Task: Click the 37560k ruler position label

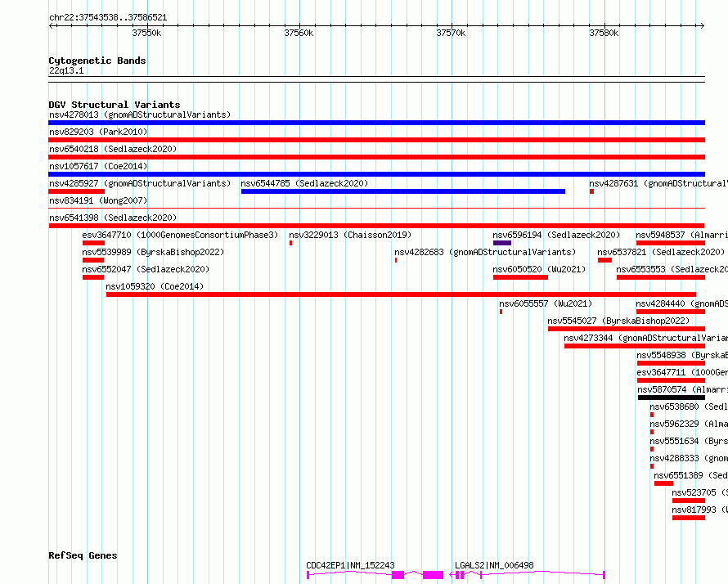Action: click(299, 33)
